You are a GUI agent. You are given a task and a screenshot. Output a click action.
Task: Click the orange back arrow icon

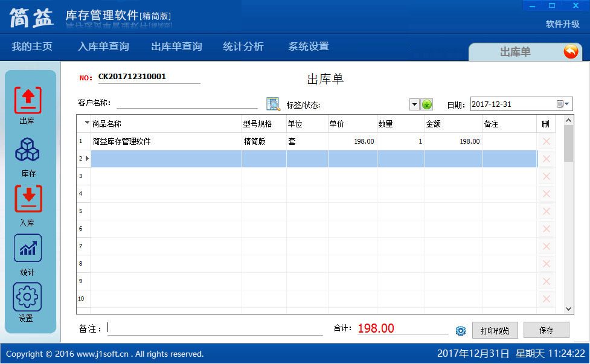570,52
